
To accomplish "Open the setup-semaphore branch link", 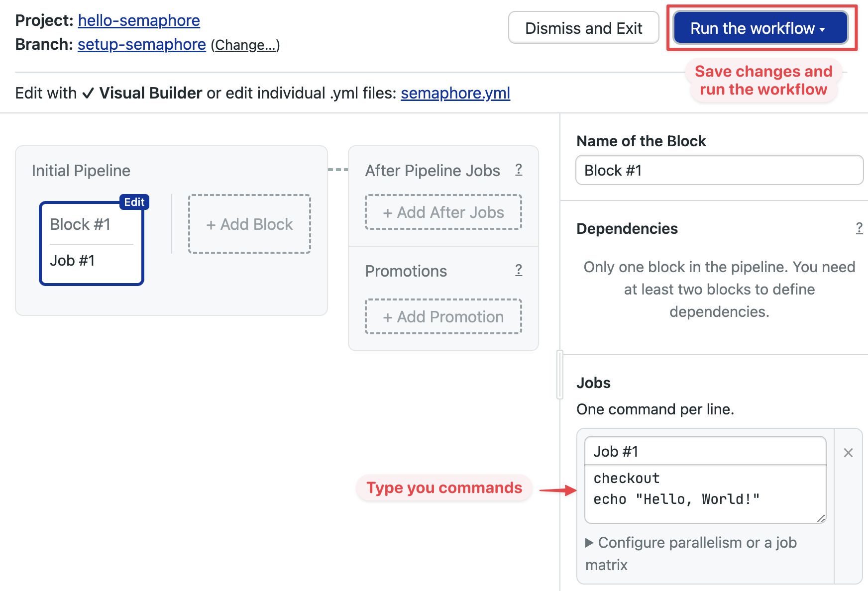I will click(142, 44).
